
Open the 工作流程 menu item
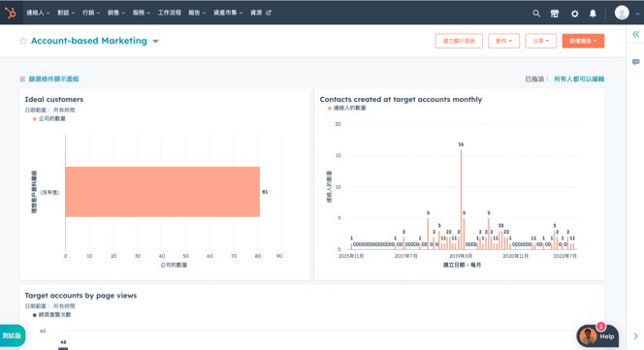(x=169, y=13)
